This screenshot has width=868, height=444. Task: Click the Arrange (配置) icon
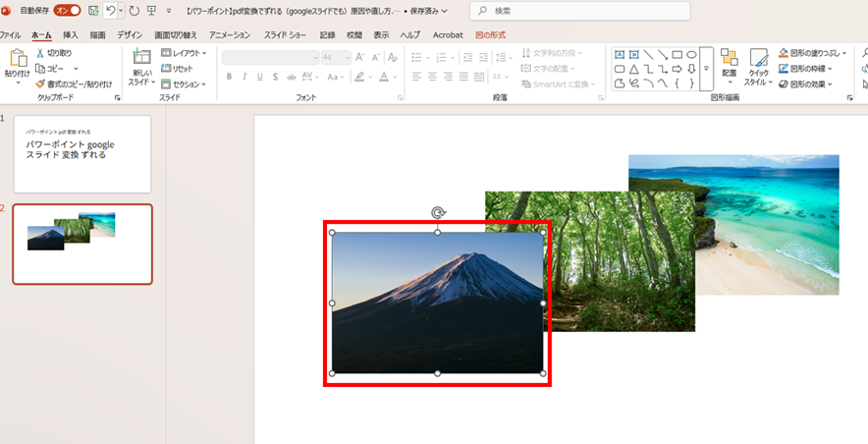pyautogui.click(x=729, y=59)
